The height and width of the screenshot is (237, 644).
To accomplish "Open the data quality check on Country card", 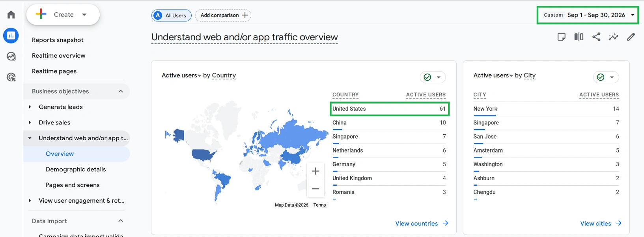I will pyautogui.click(x=433, y=77).
